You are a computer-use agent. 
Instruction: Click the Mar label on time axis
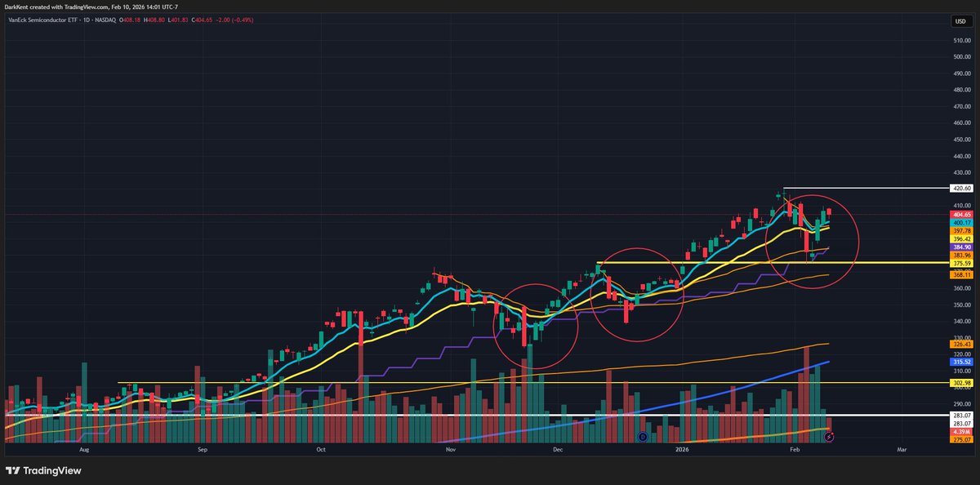pyautogui.click(x=902, y=449)
